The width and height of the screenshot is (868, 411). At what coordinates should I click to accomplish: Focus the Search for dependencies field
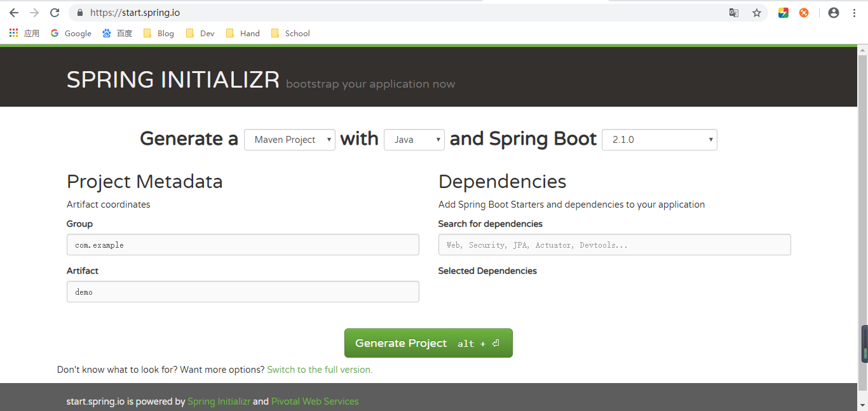click(614, 245)
